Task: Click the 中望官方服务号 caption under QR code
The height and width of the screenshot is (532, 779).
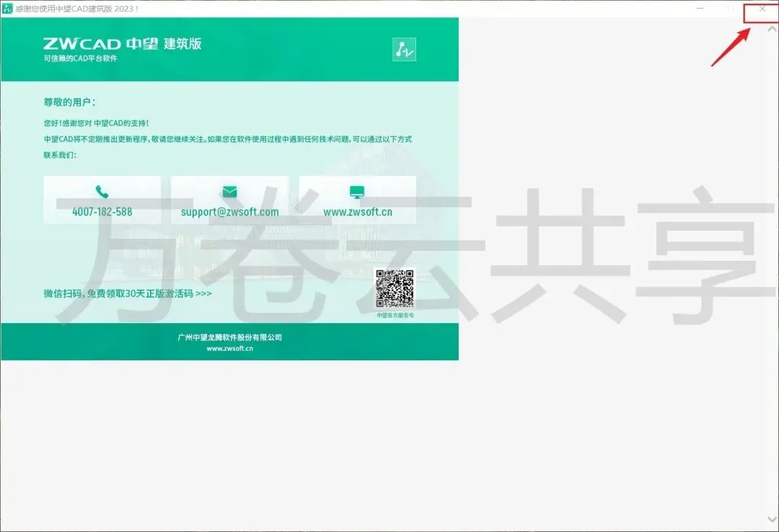Action: pyautogui.click(x=395, y=315)
